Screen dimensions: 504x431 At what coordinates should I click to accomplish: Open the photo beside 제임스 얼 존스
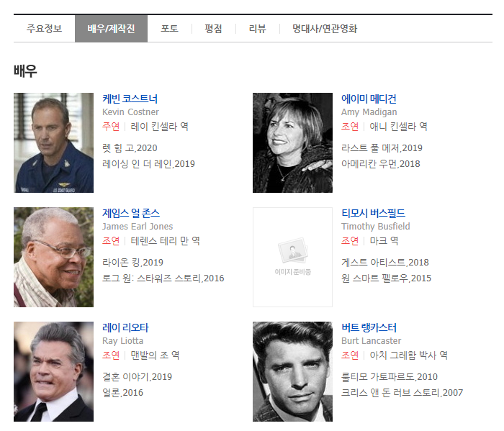click(53, 257)
